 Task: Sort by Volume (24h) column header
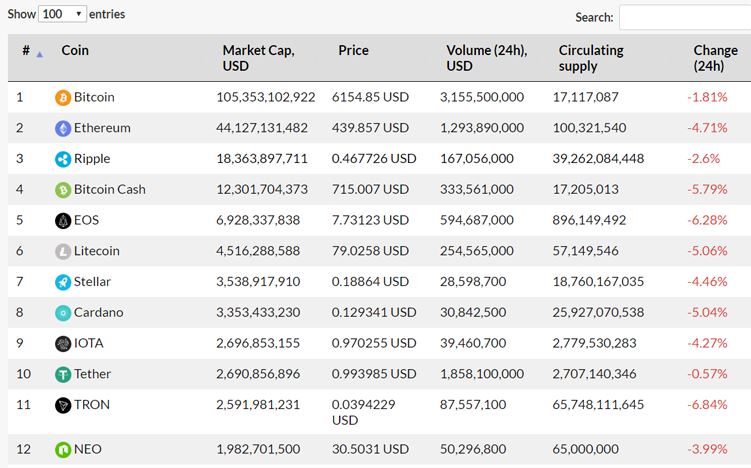click(x=487, y=57)
